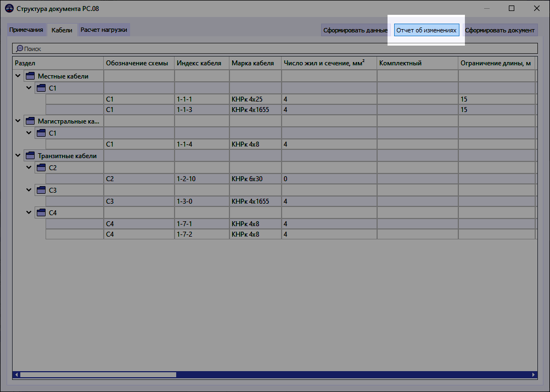The width and height of the screenshot is (550, 392).
Task: Collapse the С4 subgroup chevron
Action: 29,212
